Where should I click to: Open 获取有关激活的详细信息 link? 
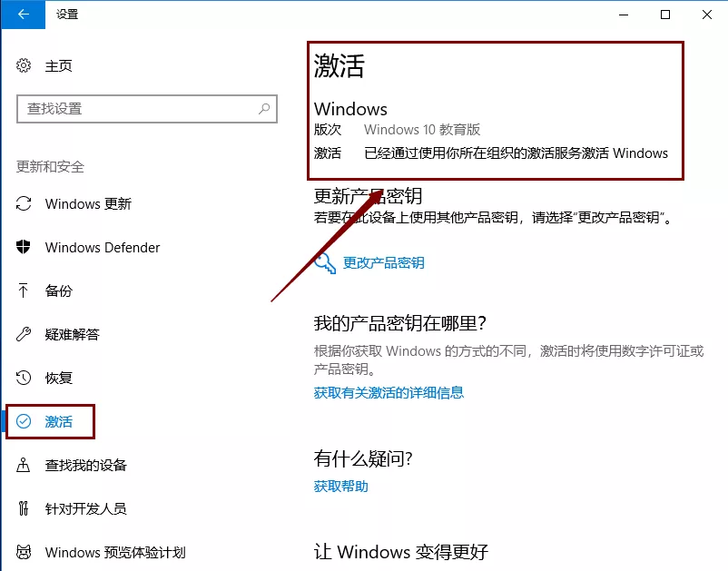(x=389, y=393)
